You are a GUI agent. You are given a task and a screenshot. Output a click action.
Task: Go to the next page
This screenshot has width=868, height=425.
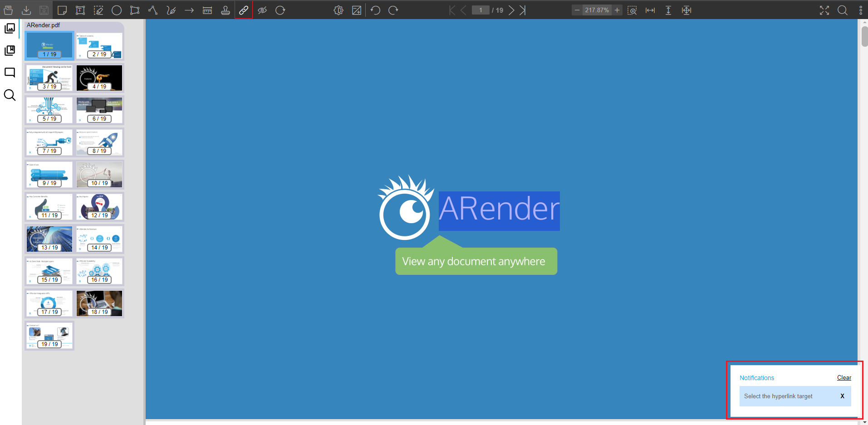point(511,10)
